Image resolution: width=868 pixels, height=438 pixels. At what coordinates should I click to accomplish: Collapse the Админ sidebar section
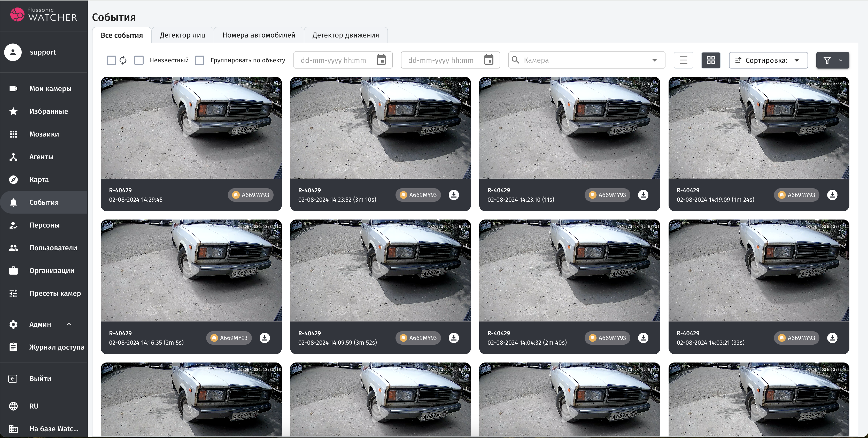(x=69, y=324)
